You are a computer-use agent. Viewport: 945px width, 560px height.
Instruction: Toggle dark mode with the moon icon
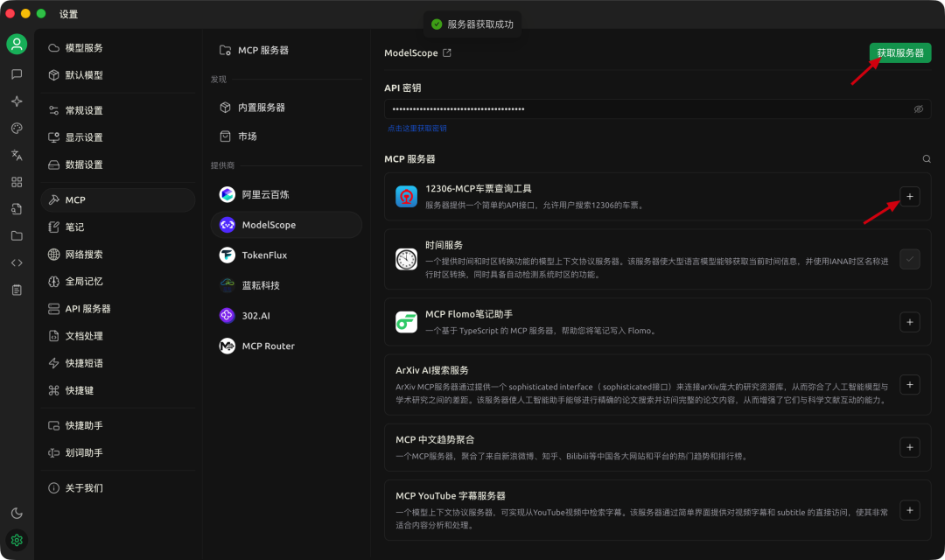[17, 513]
